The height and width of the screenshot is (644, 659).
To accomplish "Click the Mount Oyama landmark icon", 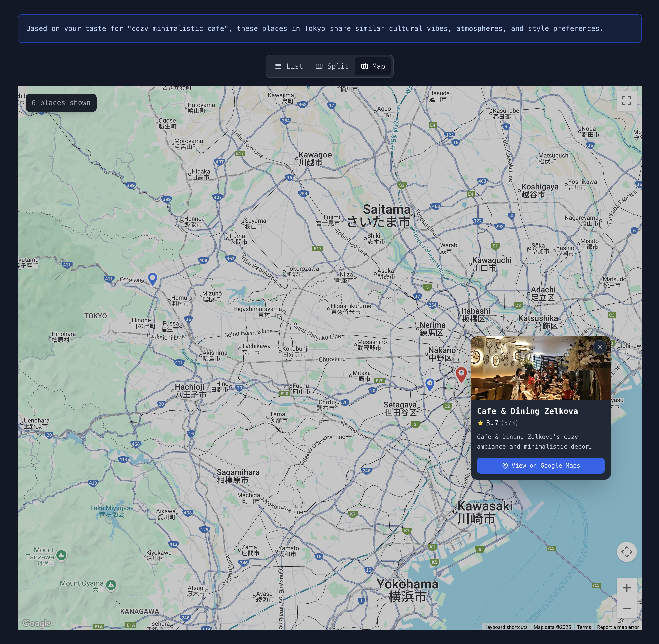I will tap(111, 584).
